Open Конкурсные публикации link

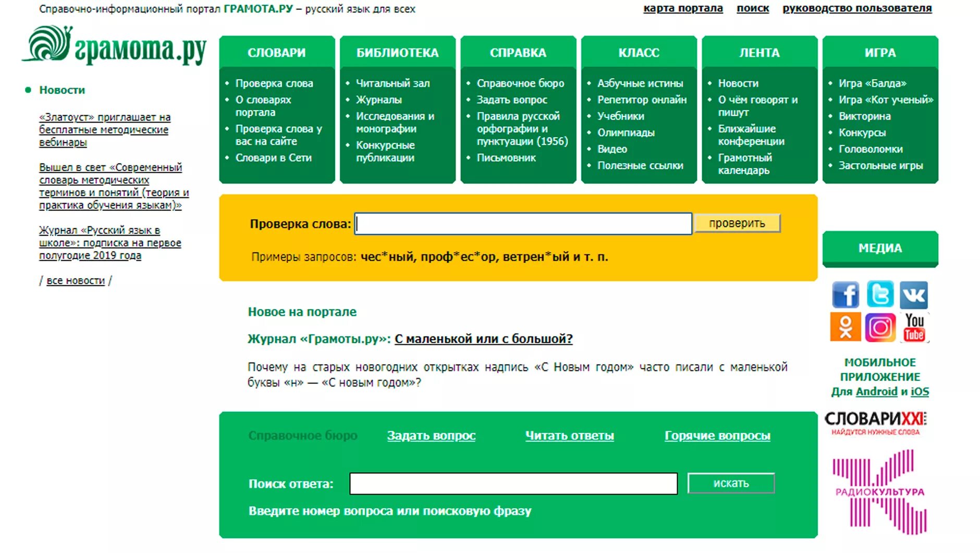point(385,152)
